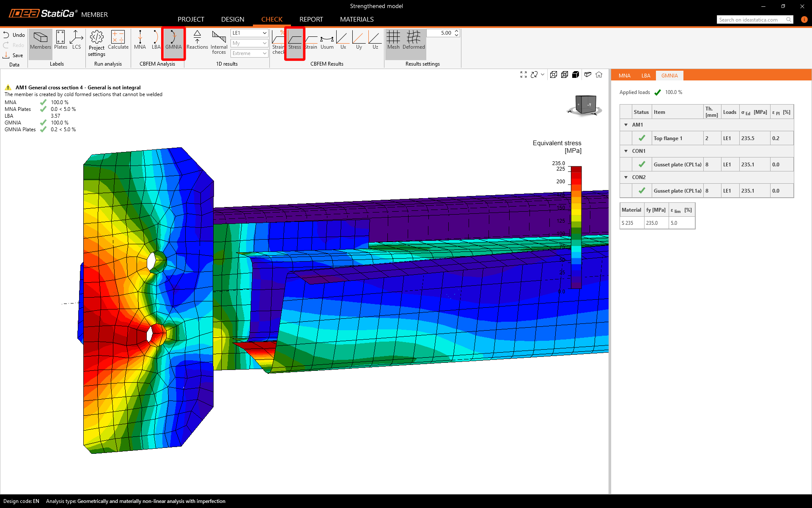Screen dimensions: 812x508
Task: Open the LE1 load case dropdown
Action: (x=250, y=33)
